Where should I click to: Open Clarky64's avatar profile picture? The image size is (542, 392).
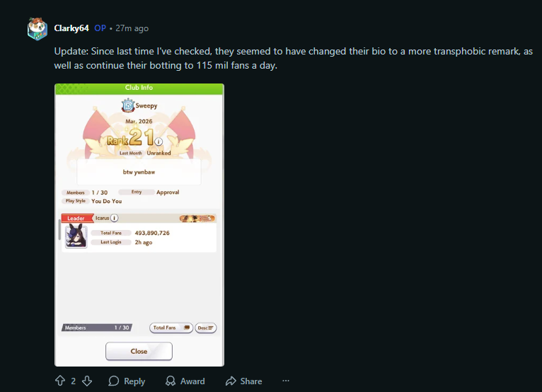(38, 29)
